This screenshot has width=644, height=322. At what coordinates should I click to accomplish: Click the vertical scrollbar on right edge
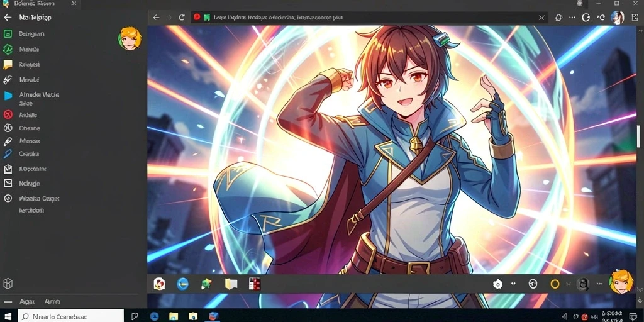tap(639, 136)
